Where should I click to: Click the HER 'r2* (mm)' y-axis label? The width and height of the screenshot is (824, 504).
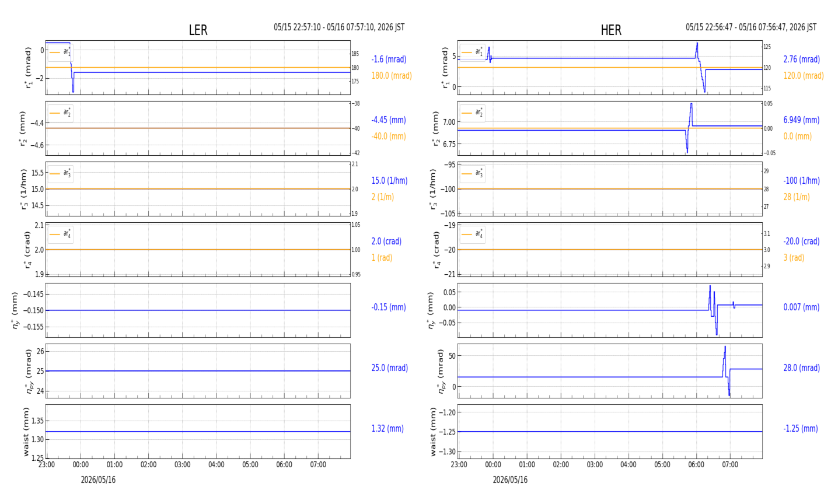[x=437, y=128]
